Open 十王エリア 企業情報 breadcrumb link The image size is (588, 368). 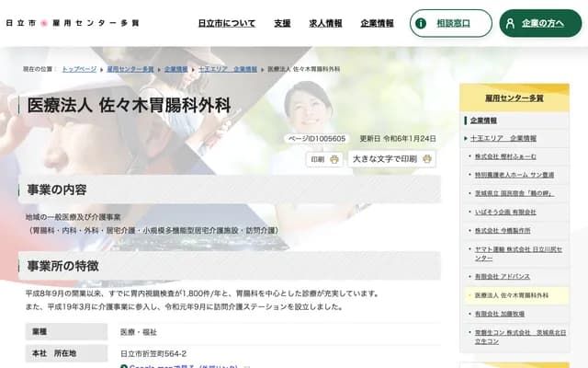228,69
